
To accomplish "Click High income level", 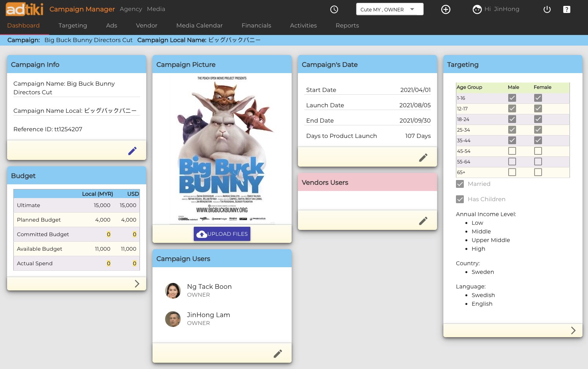I will (478, 249).
